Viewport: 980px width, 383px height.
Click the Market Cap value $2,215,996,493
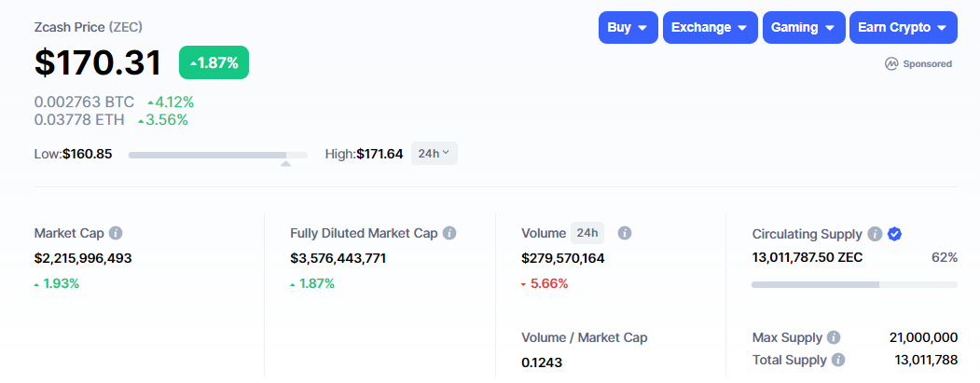[x=83, y=258]
